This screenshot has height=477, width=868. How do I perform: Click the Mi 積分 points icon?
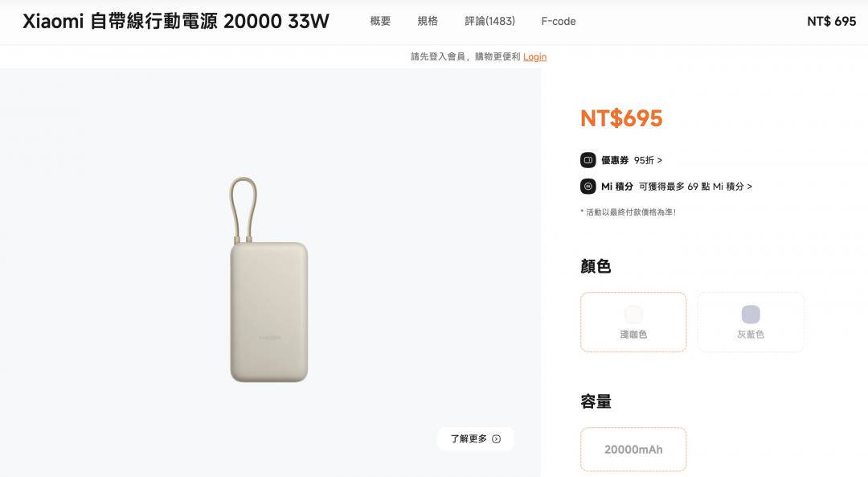pyautogui.click(x=588, y=186)
